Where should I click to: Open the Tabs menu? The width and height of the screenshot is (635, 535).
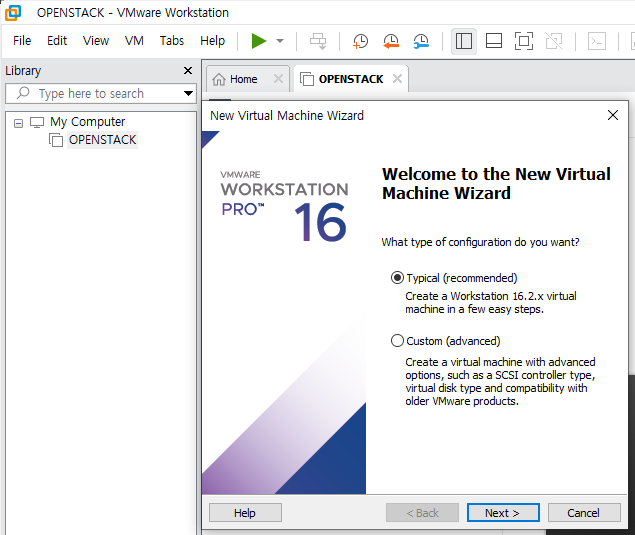(x=172, y=40)
